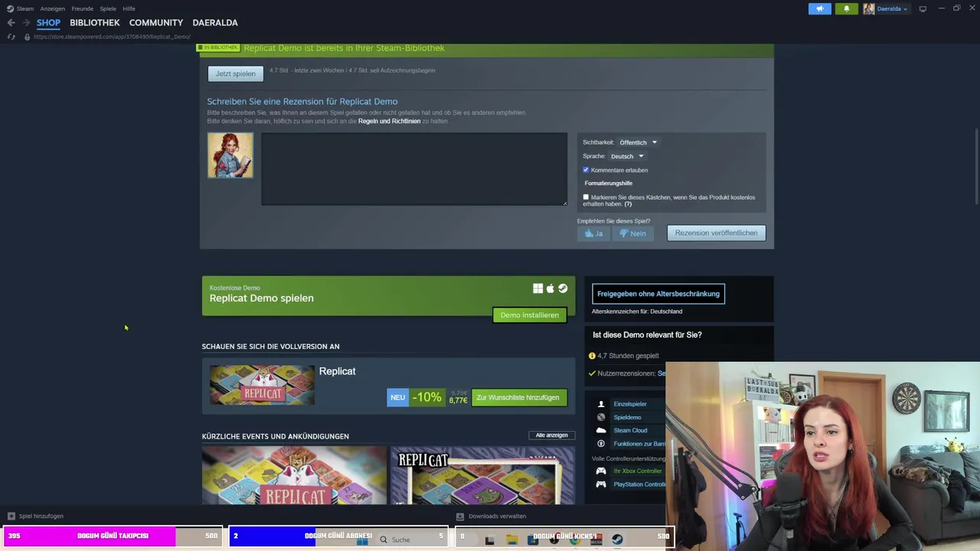The width and height of the screenshot is (980, 551).
Task: Open the Sprache Deutsch dropdown
Action: pos(626,156)
